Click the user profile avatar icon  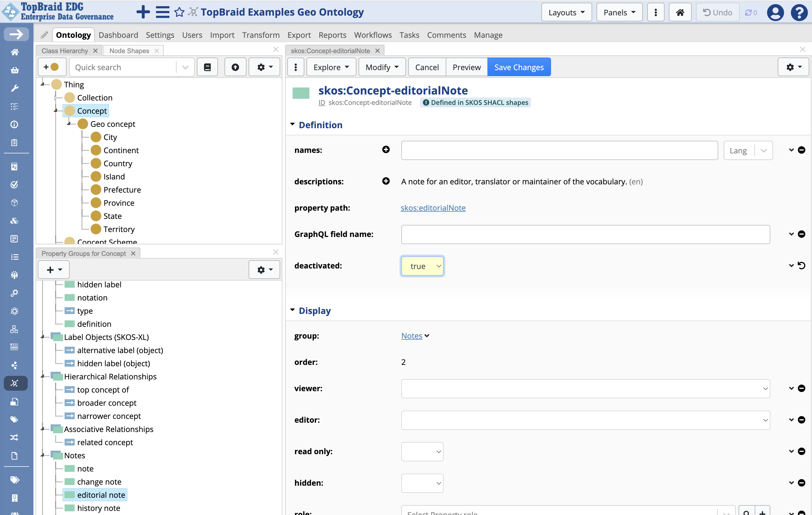[775, 13]
